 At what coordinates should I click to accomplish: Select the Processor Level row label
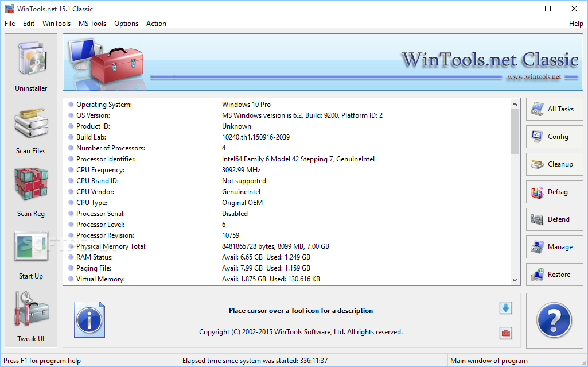click(x=100, y=225)
